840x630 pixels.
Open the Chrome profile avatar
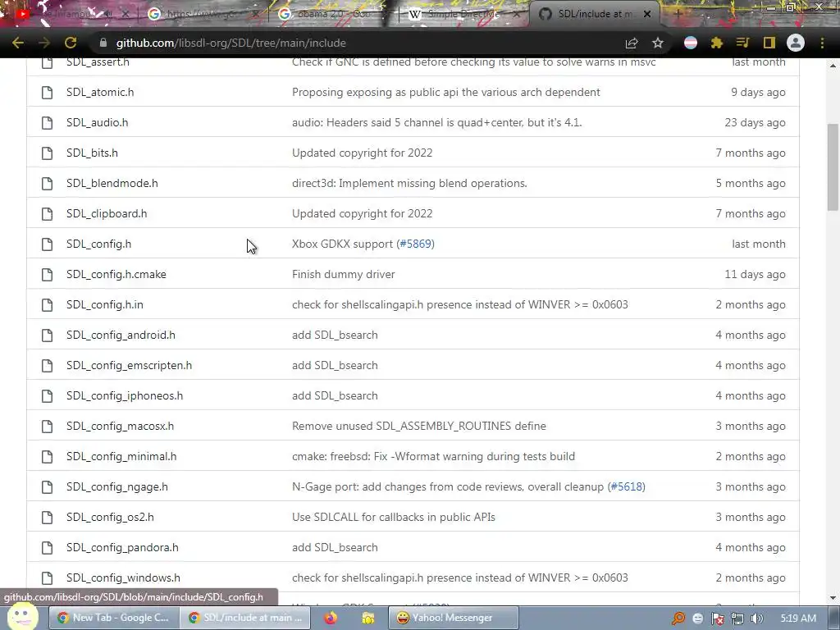[796, 43]
